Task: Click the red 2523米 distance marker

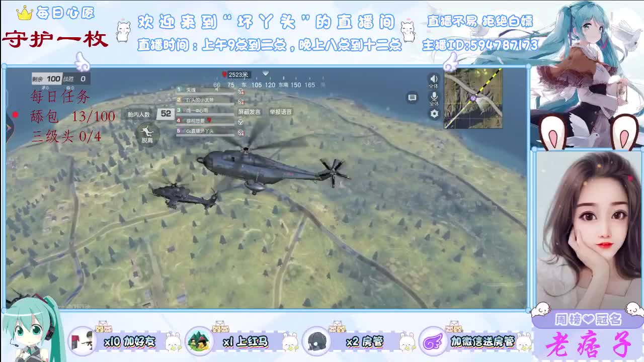Action: [235, 74]
